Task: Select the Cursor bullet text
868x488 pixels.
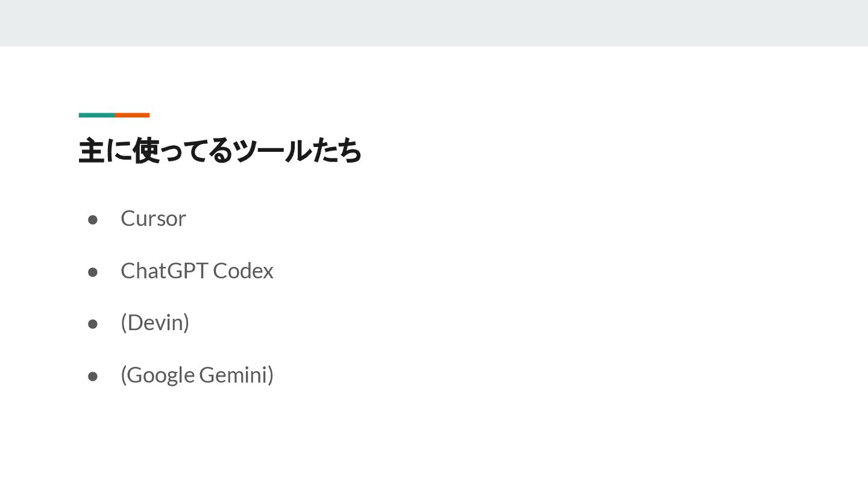Action: tap(153, 218)
